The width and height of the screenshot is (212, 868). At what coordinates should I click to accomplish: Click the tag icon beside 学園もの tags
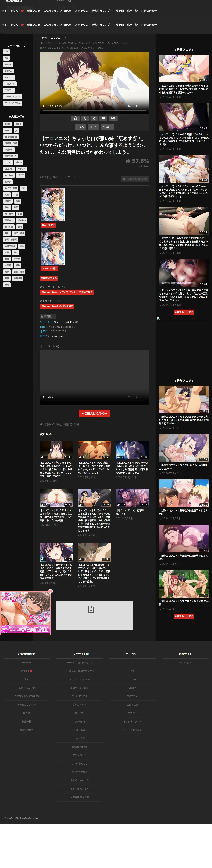click(x=41, y=424)
